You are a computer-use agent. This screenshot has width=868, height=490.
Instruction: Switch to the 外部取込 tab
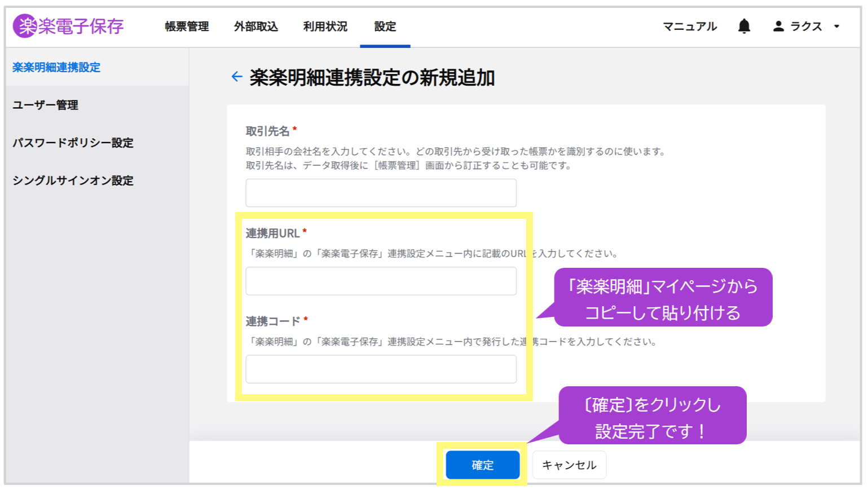coord(256,27)
